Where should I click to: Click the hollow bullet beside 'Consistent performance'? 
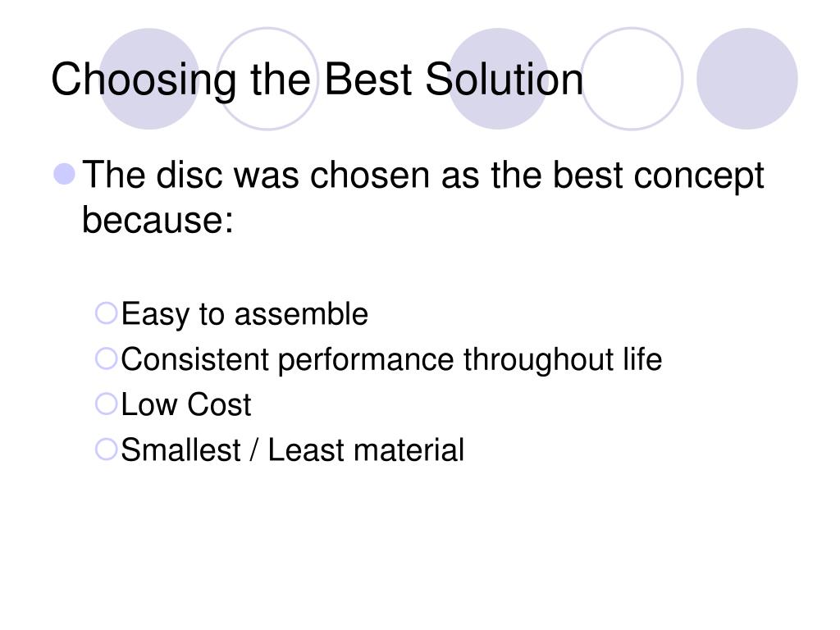(x=106, y=358)
